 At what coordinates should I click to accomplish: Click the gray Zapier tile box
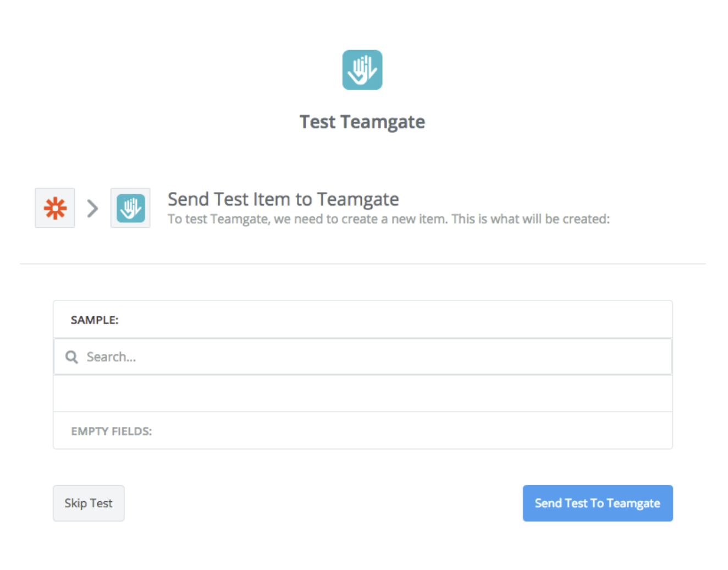point(55,208)
